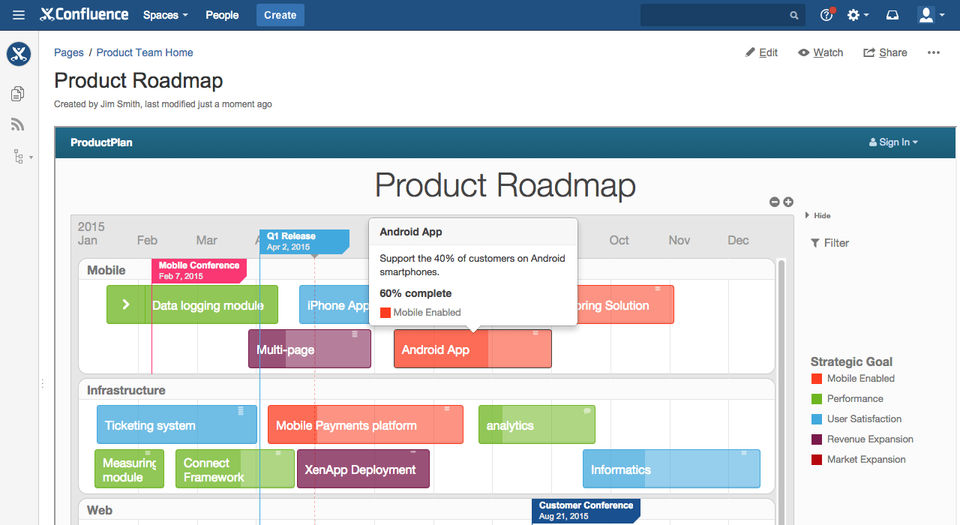Click the Mobile Enabled red legend swatch
Screen dimensions: 960x525
817,379
